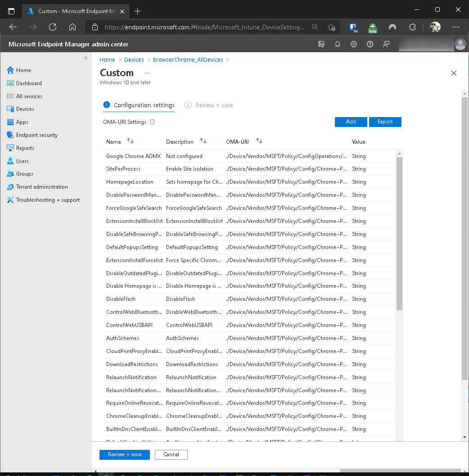Open Troubleshooting + support in sidebar
Screen dimensions: 469x476
coord(43,200)
